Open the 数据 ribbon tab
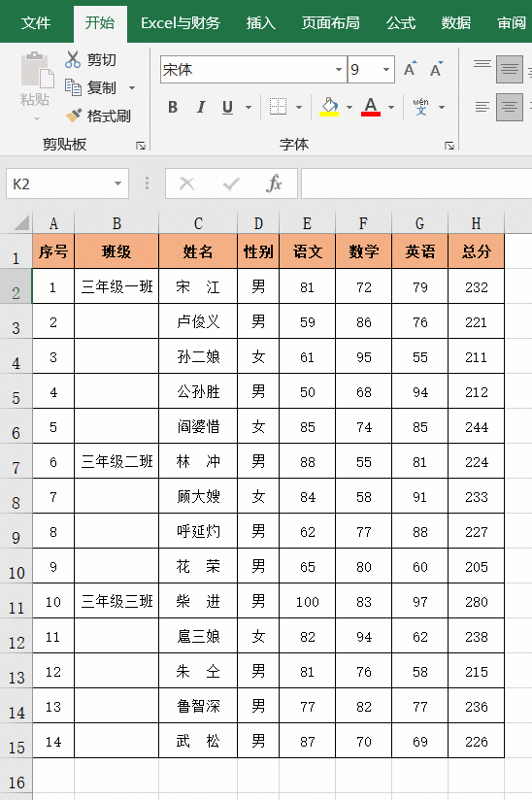Image resolution: width=532 pixels, height=800 pixels. click(455, 23)
